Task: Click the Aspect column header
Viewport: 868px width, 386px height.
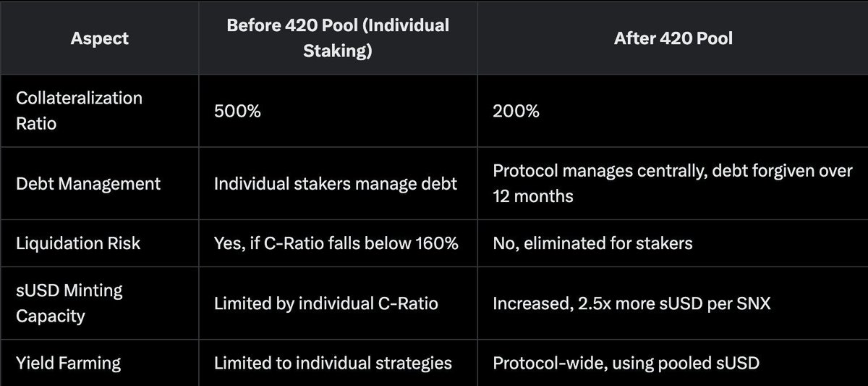Action: pyautogui.click(x=101, y=38)
